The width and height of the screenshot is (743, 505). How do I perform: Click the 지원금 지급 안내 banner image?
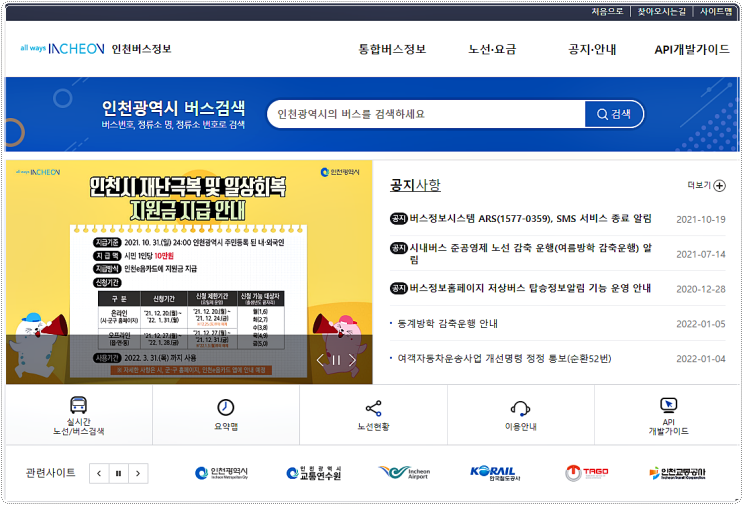[x=189, y=272]
